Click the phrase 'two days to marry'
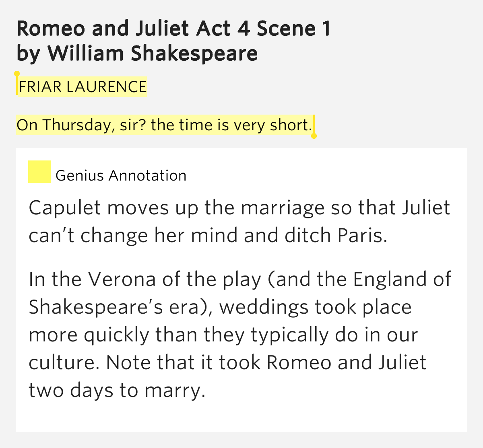This screenshot has width=483, height=448. 117,390
